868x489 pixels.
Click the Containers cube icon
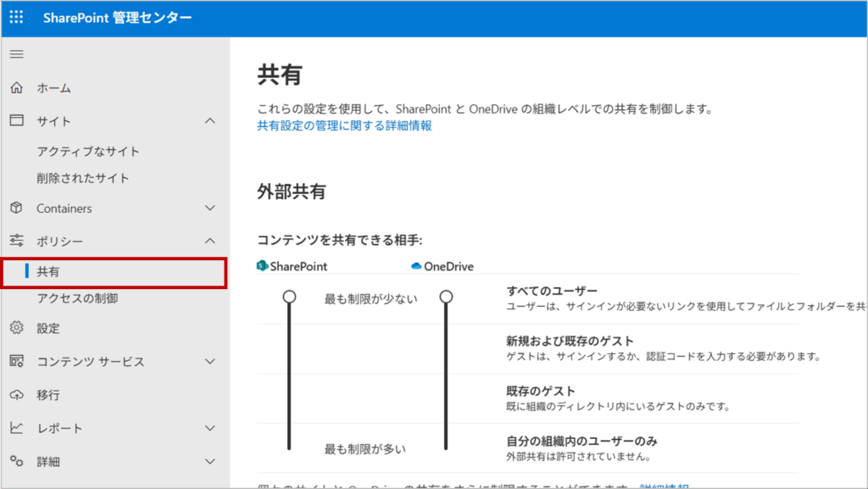(x=17, y=208)
